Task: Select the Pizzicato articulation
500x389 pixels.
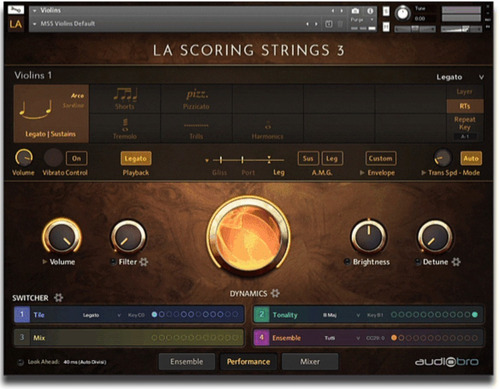Action: pyautogui.click(x=196, y=99)
